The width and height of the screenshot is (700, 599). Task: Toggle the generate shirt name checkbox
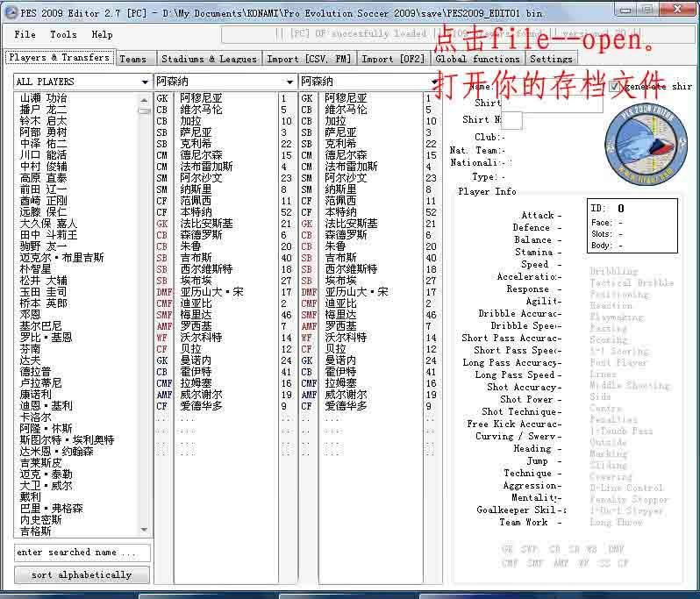click(x=615, y=87)
